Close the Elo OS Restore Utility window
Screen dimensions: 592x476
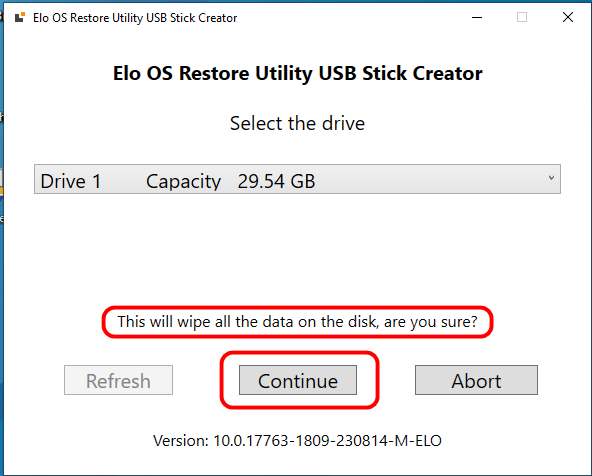click(x=567, y=17)
